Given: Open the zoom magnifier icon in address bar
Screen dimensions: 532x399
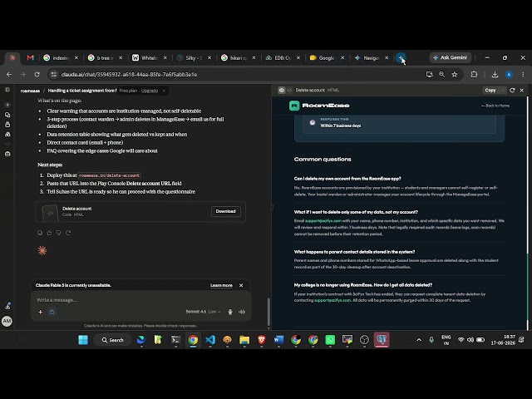Looking at the screenshot, I should (441, 74).
